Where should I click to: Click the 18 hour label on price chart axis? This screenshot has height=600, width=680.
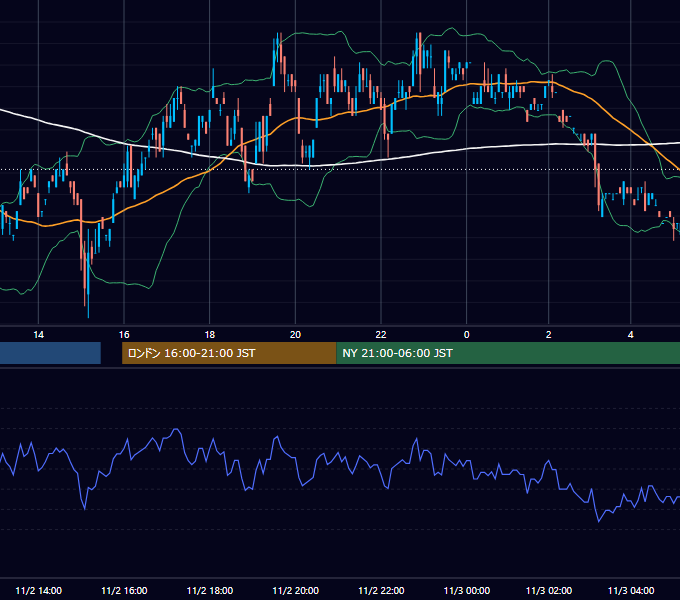pos(209,335)
